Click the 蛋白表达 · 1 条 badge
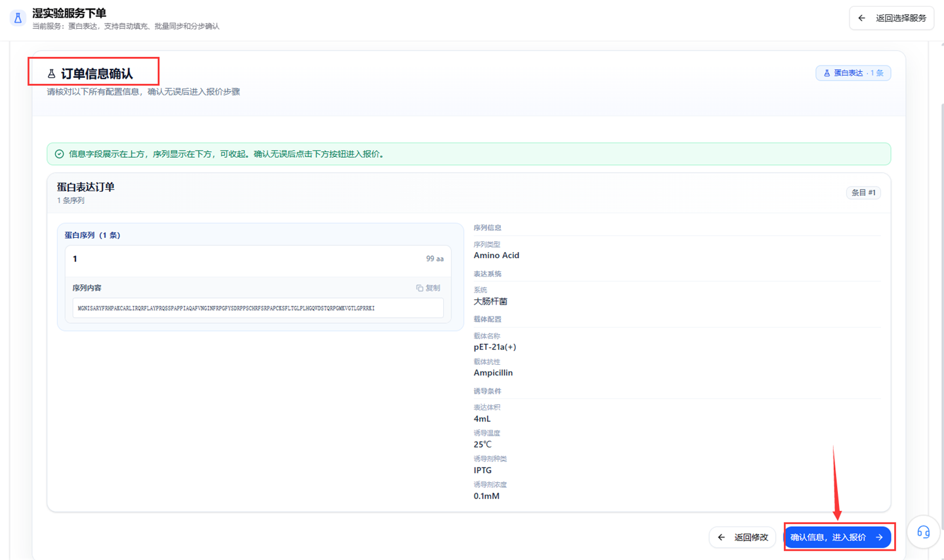Viewport: 944px width, 560px height. click(853, 73)
